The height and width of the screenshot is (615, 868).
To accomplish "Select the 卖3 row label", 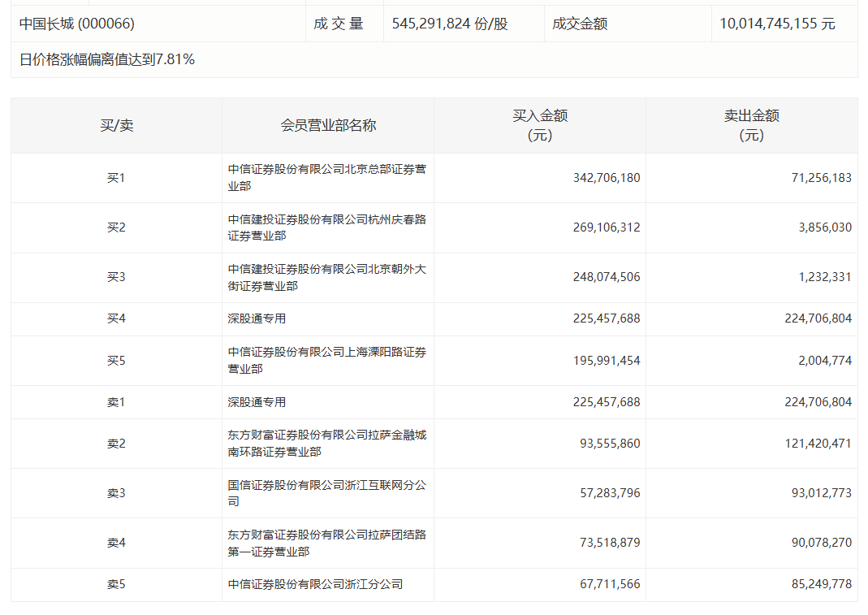I will [x=116, y=493].
